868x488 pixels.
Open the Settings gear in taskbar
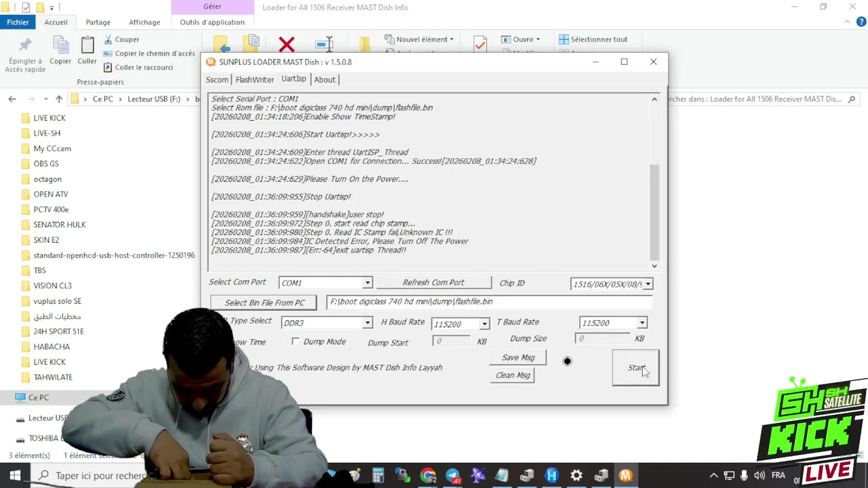click(576, 476)
